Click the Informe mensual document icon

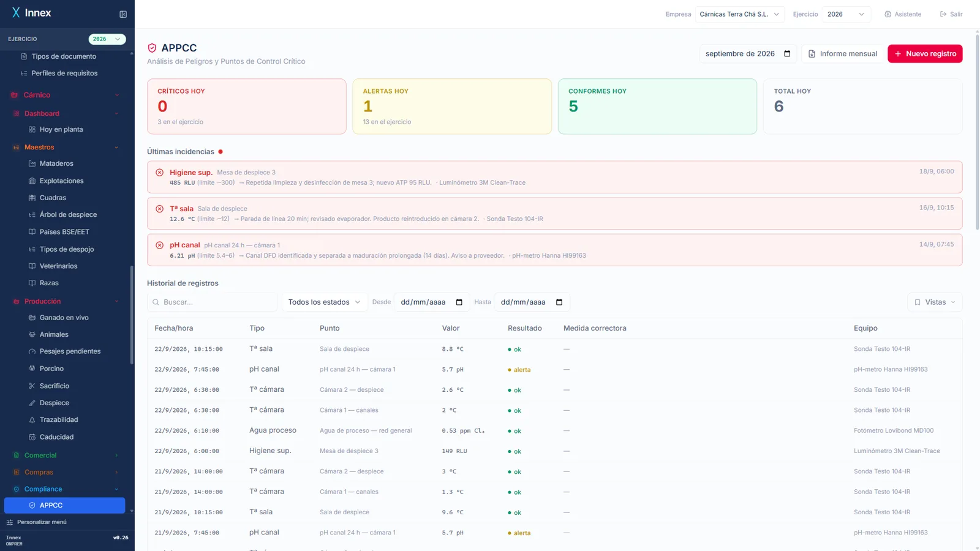tap(812, 54)
